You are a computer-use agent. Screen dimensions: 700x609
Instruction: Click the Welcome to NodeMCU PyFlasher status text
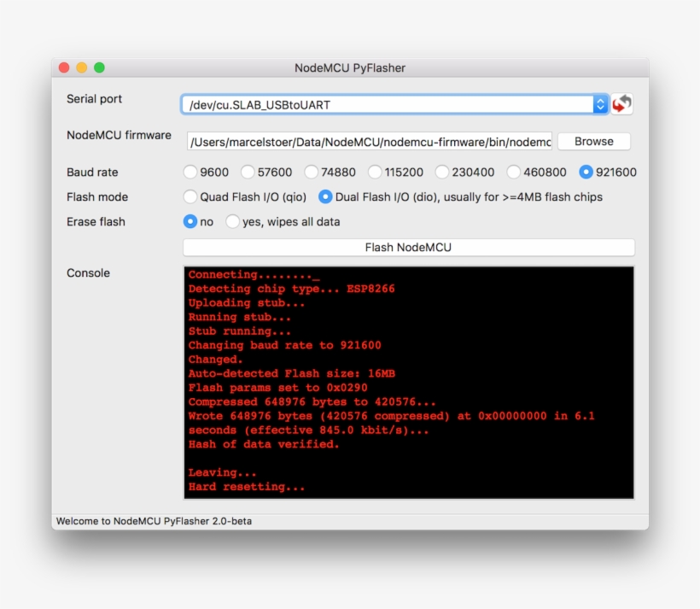coord(154,518)
